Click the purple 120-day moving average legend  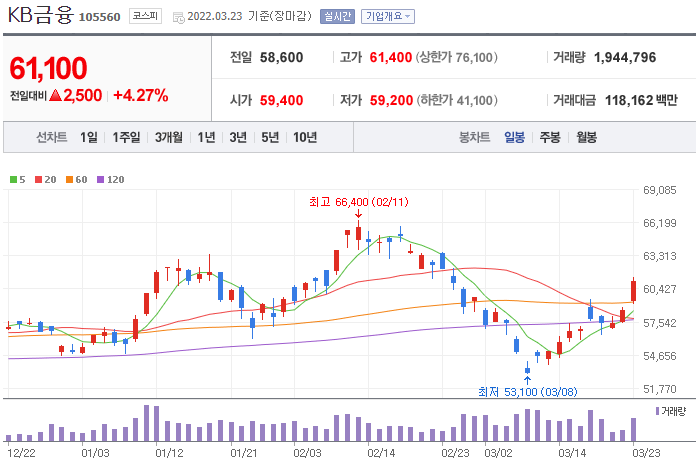(x=111, y=179)
